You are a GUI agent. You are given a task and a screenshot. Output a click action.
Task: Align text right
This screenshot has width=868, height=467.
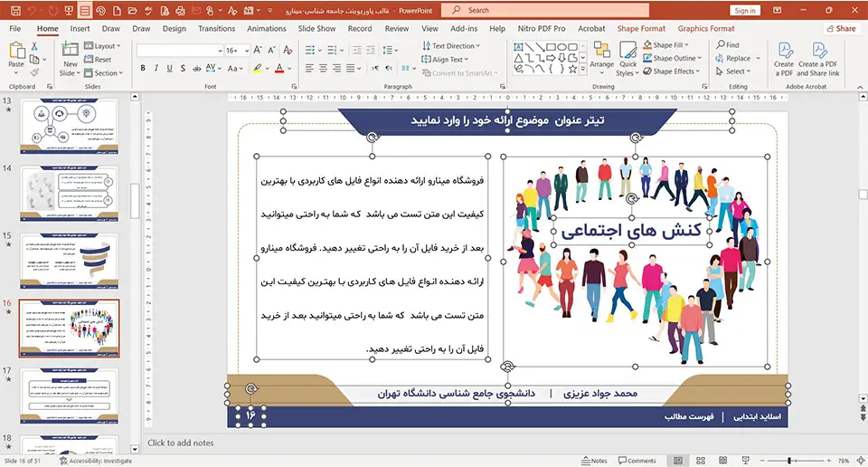point(336,68)
